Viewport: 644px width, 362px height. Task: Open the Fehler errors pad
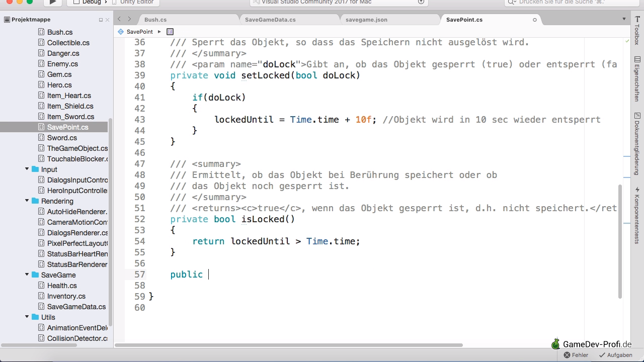pos(576,355)
